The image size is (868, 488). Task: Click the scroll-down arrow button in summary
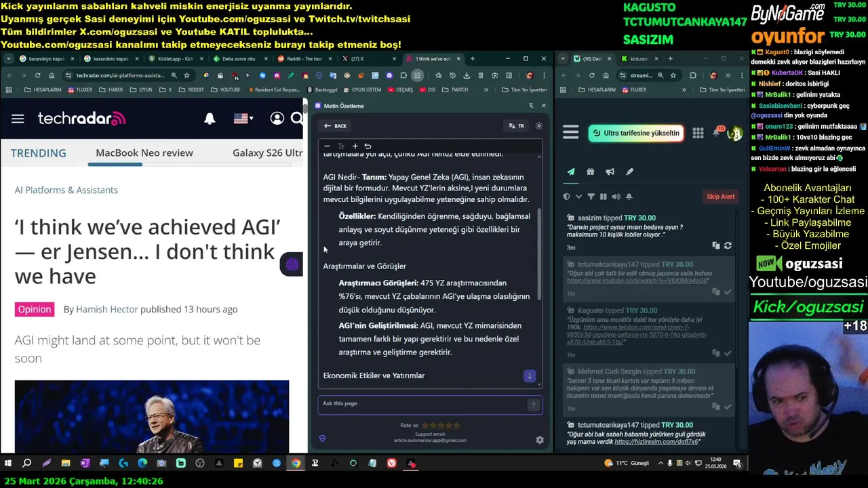529,375
